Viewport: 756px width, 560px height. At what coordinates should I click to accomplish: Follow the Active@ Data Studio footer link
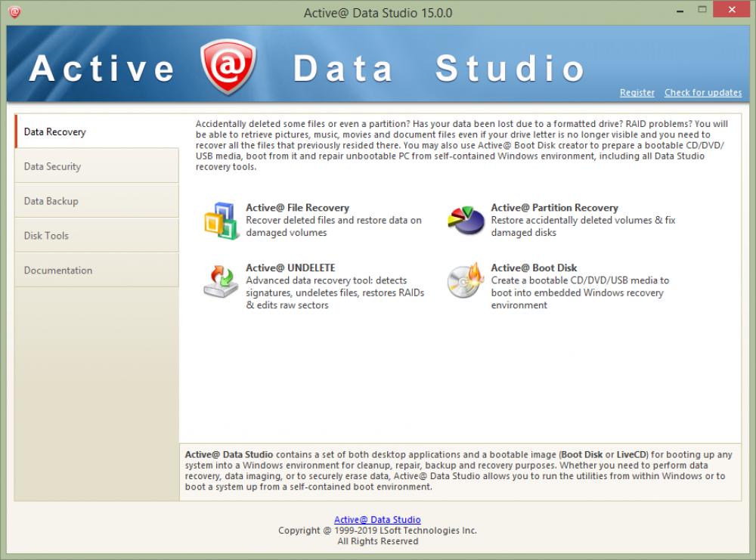(377, 519)
